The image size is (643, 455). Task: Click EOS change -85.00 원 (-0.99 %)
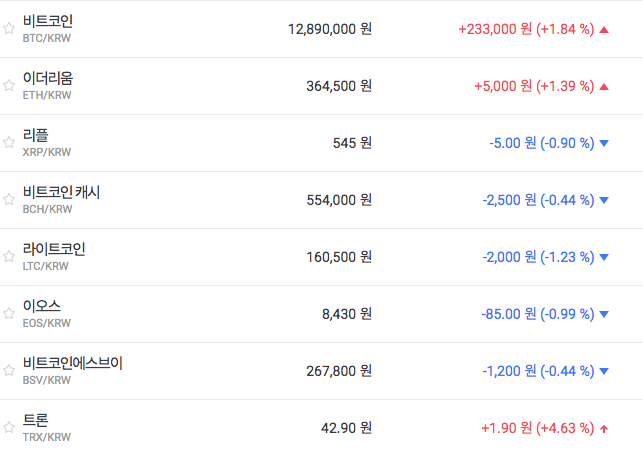pyautogui.click(x=537, y=314)
